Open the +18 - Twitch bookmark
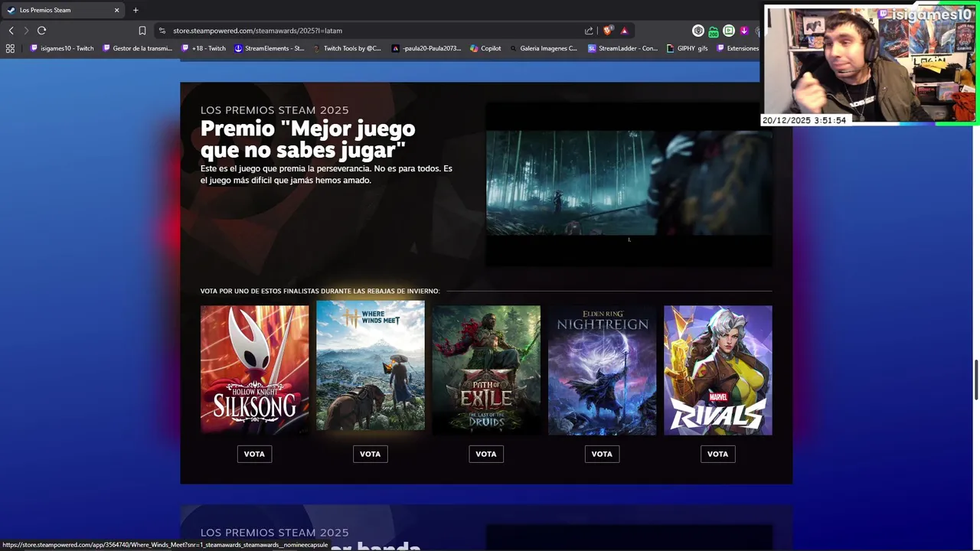Viewport: 980px width, 551px height. coord(204,48)
